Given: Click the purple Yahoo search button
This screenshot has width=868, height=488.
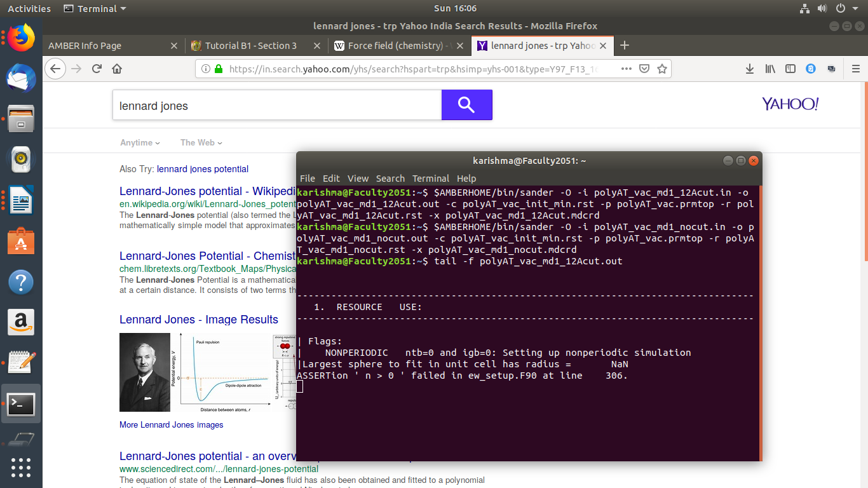Looking at the screenshot, I should (466, 105).
